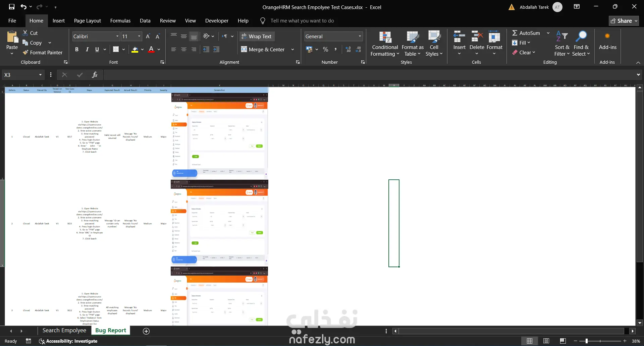Add a new sheet
Screen dimensions: 644x346
coord(146,331)
